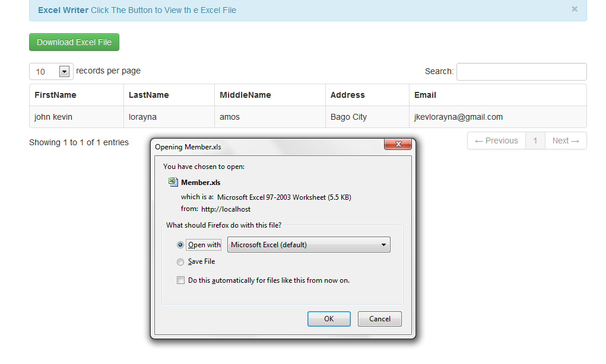
Task: Click the 'Bago City' address cell
Action: 367,117
